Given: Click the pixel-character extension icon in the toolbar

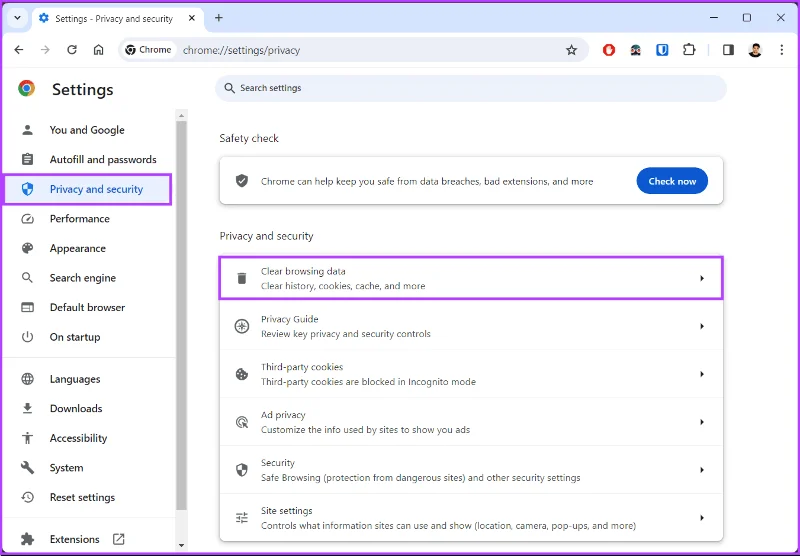Looking at the screenshot, I should [636, 50].
